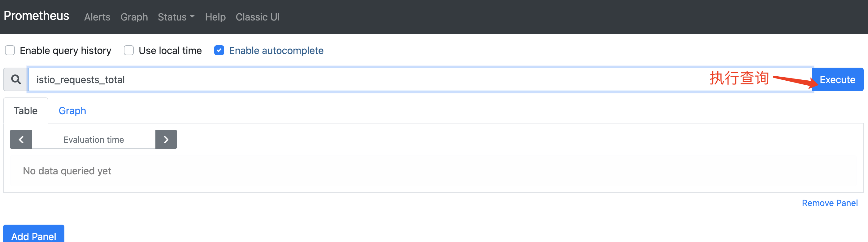This screenshot has height=242, width=868.
Task: Check the Use local time option
Action: click(x=129, y=51)
